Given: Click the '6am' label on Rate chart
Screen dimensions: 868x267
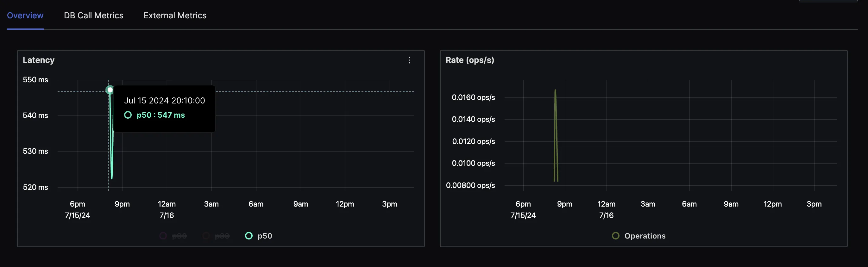Looking at the screenshot, I should coord(689,204).
